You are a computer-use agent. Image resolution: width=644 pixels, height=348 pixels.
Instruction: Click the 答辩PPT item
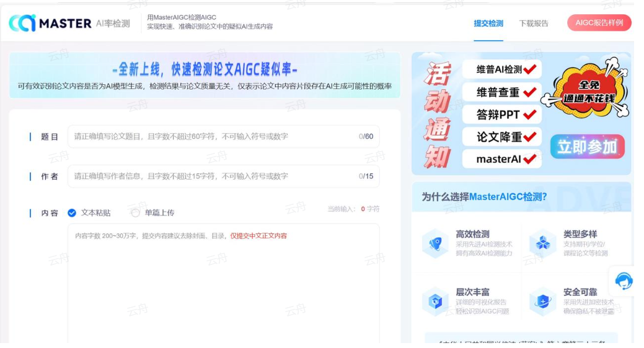(x=502, y=114)
